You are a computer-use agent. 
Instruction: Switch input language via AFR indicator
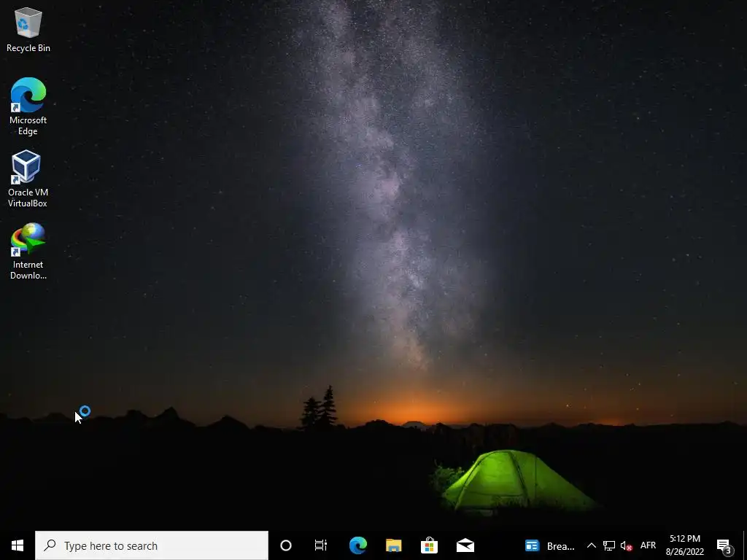click(x=648, y=545)
